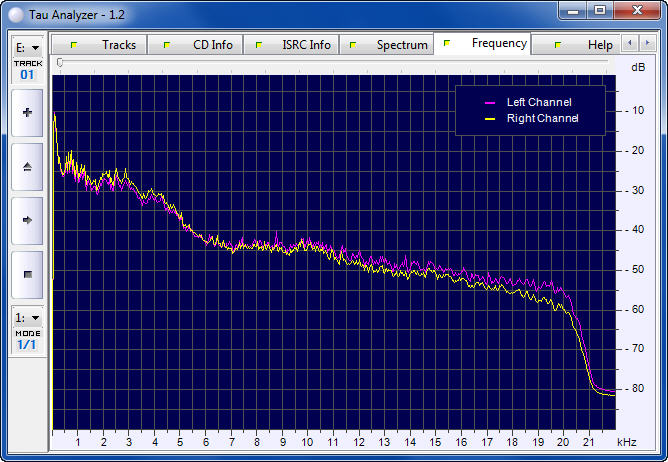
Task: Click the position slider thumb
Action: point(60,62)
